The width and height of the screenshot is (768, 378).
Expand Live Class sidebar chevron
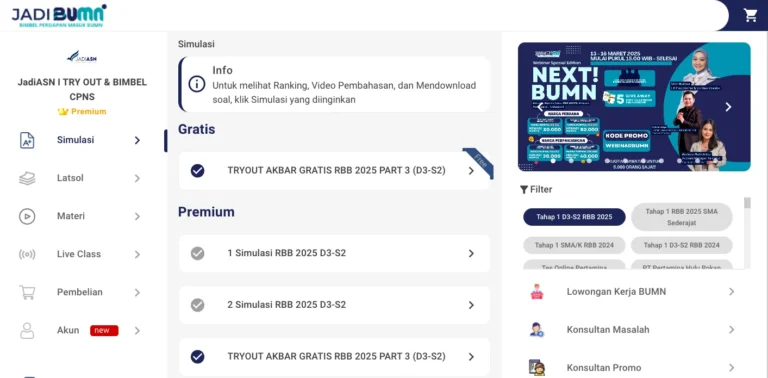point(137,255)
